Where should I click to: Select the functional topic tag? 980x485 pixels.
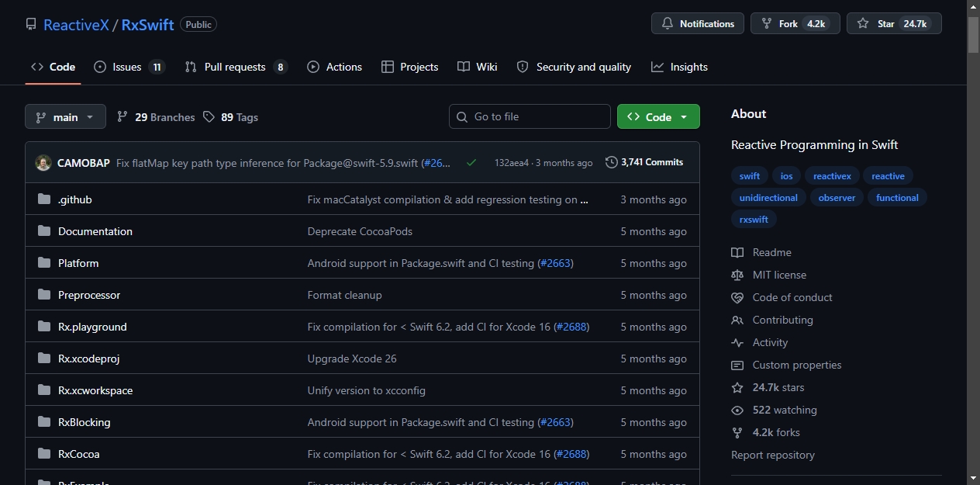[897, 198]
